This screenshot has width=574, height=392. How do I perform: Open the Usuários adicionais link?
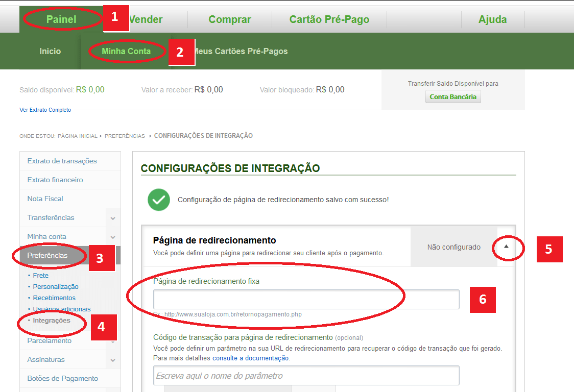(x=61, y=309)
